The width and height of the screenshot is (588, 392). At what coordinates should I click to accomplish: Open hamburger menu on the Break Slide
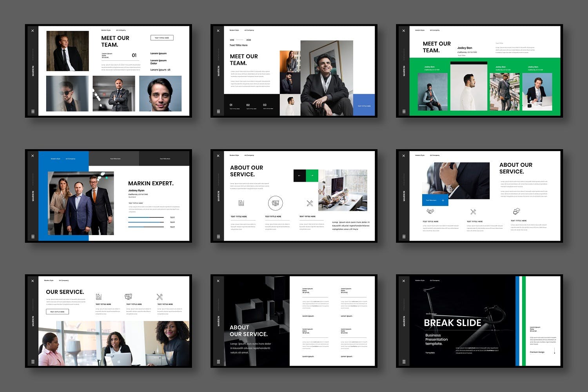(404, 362)
